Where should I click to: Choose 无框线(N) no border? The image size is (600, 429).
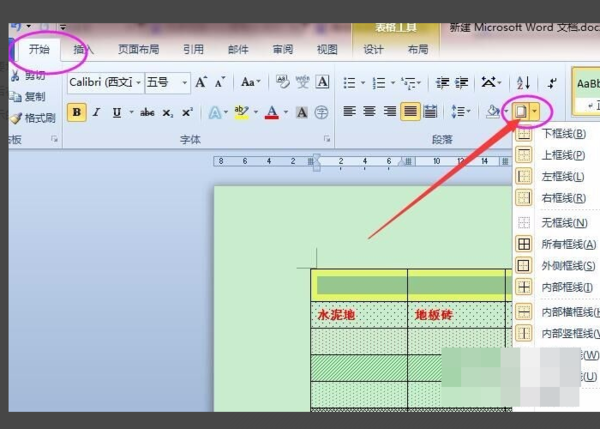(x=556, y=222)
